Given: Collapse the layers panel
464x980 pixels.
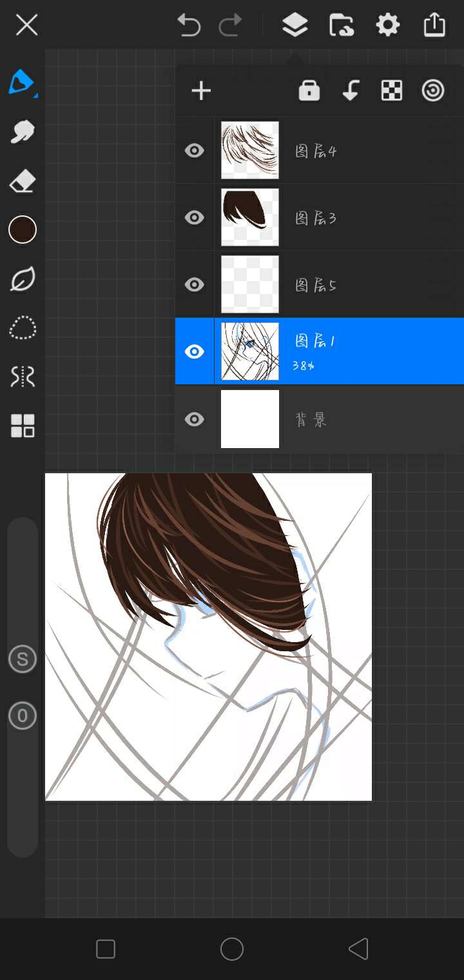Looking at the screenshot, I should [x=295, y=25].
